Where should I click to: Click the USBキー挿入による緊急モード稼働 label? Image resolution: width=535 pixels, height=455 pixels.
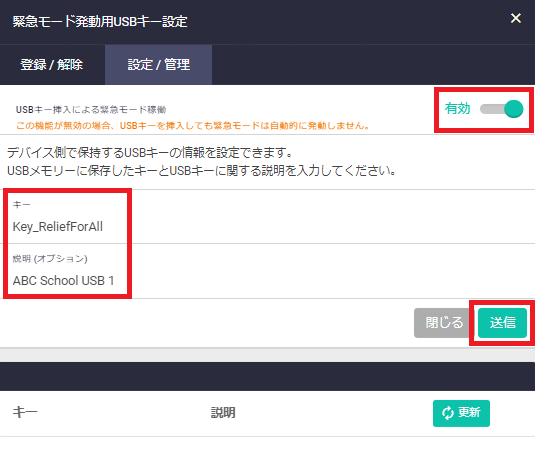[x=91, y=109]
